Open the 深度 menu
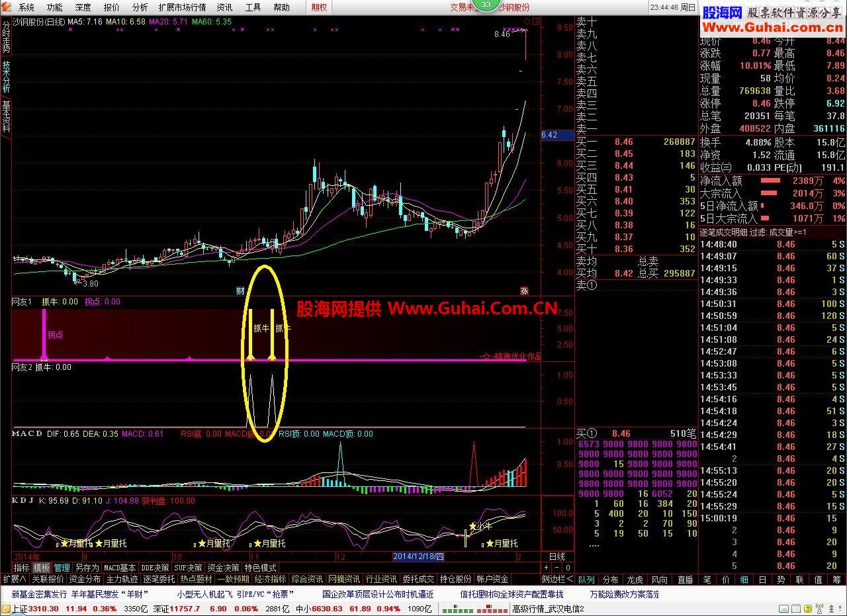Screen dimensions: 847x616 83,7
